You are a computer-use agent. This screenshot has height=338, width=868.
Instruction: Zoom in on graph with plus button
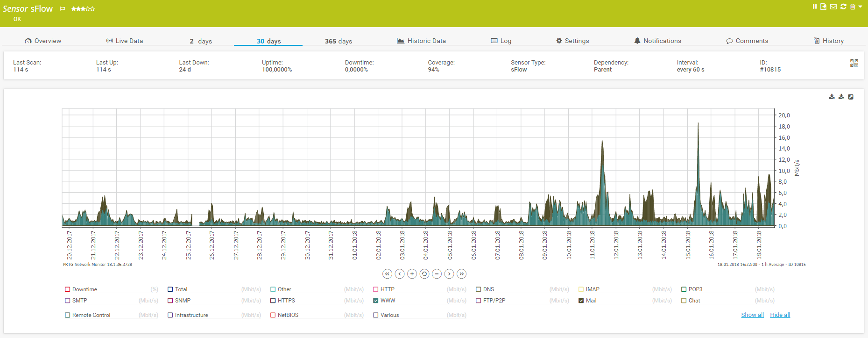412,274
